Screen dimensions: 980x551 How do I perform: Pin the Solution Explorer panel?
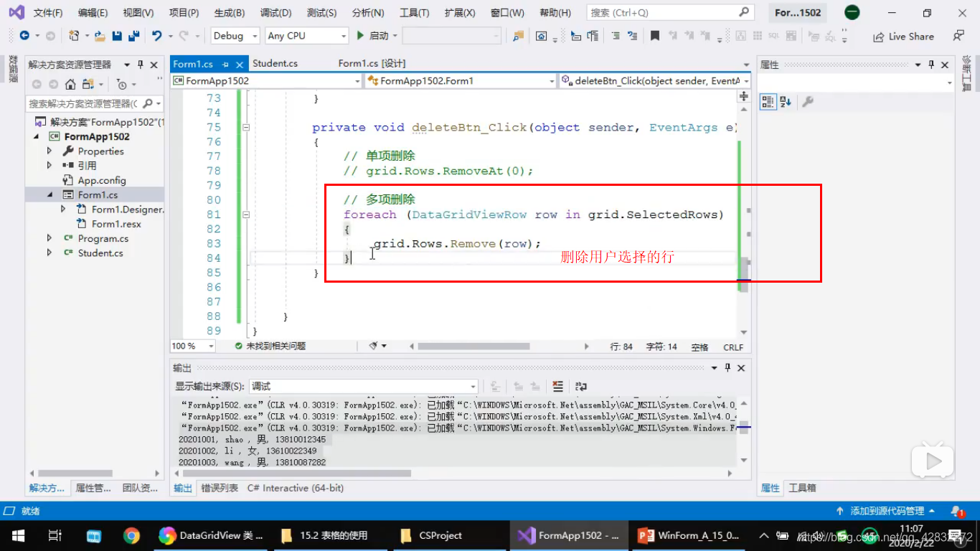(x=141, y=65)
